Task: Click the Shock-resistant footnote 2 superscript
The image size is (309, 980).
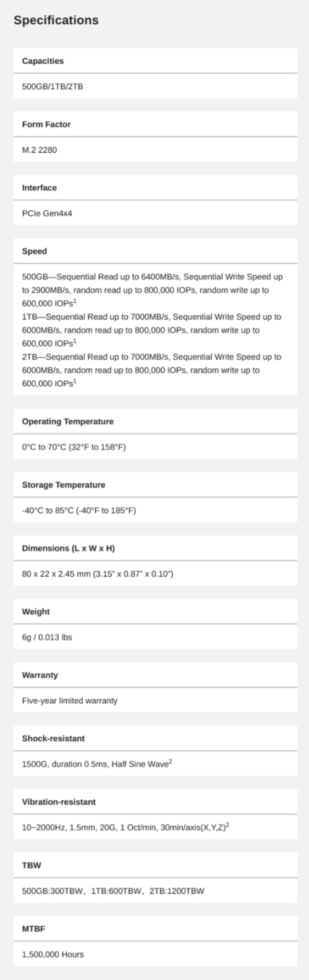Action: 170,761
